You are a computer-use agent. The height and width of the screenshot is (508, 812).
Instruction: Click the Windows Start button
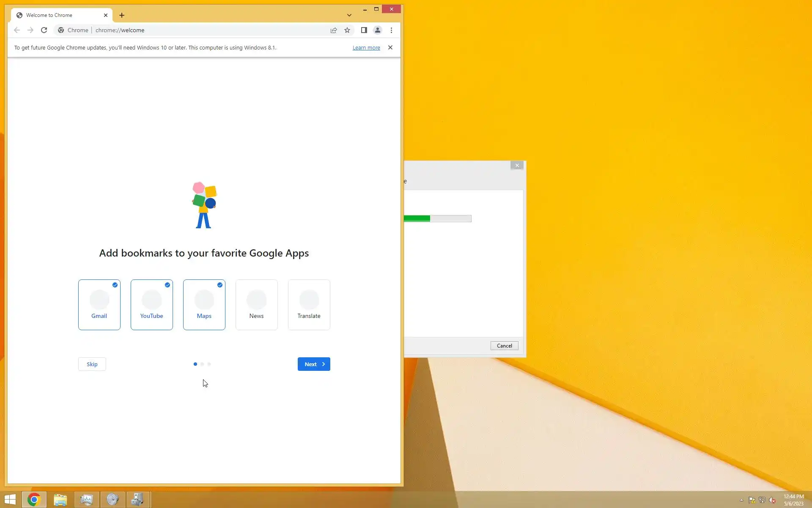coord(10,500)
